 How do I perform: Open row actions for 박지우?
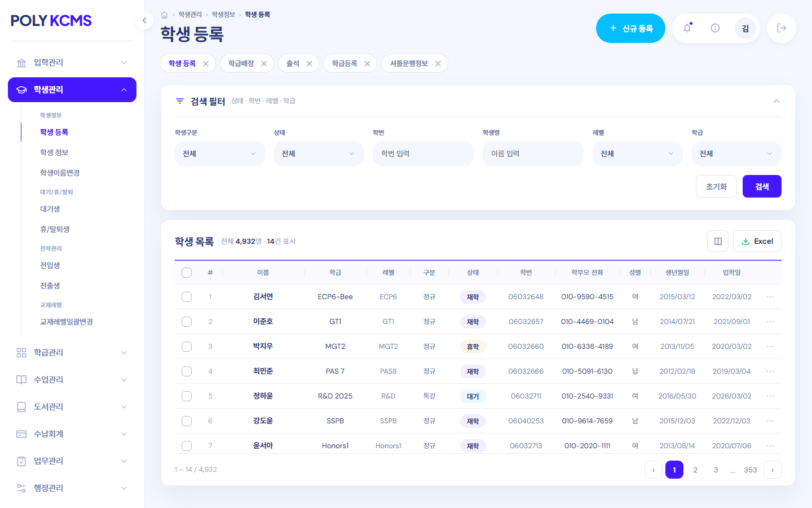coord(770,347)
